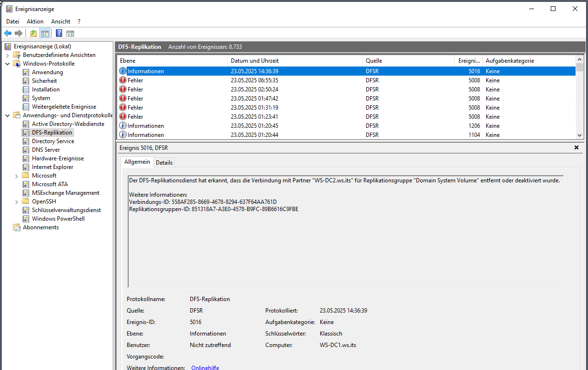
Task: Click the Schlüsselverwaltungsdienst log icon
Action: pyautogui.click(x=26, y=210)
